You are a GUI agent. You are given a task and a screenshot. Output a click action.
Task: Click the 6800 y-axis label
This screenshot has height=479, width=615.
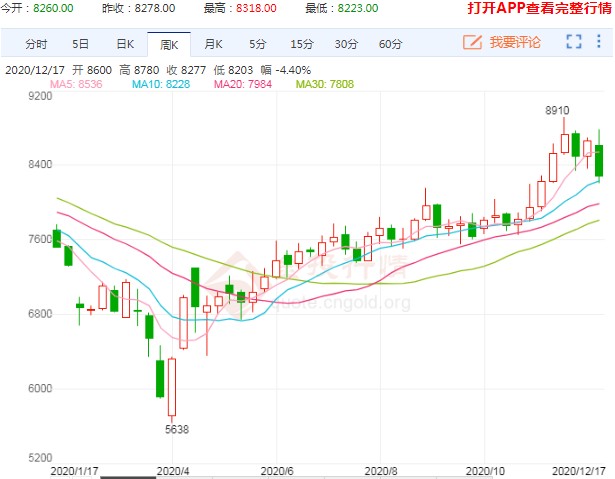coord(40,313)
